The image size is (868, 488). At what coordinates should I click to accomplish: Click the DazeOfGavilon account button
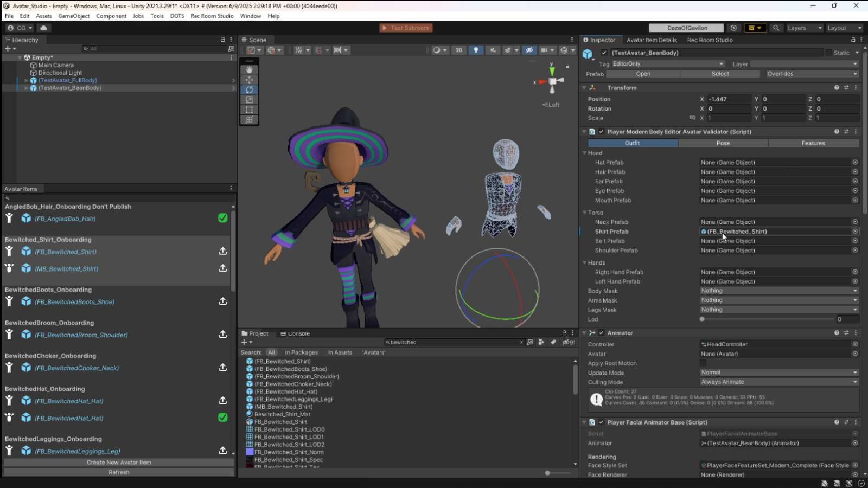687,28
